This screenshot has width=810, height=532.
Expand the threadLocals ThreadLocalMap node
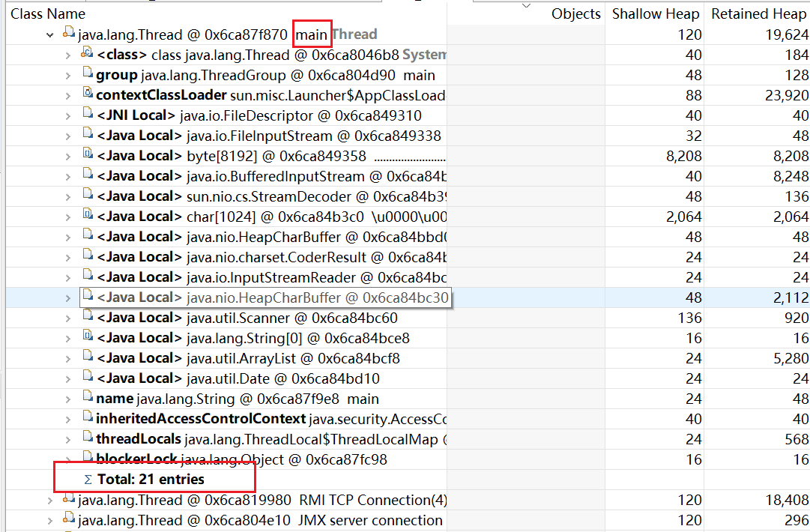pos(68,439)
